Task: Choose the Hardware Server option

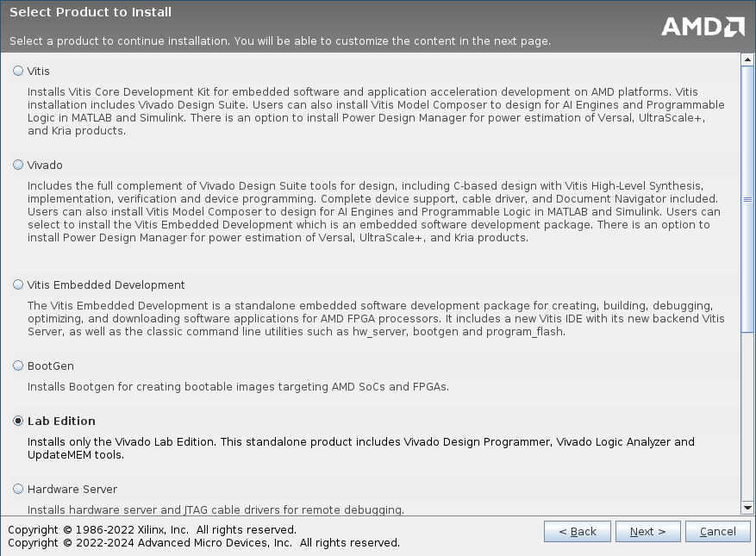Action: (18, 489)
